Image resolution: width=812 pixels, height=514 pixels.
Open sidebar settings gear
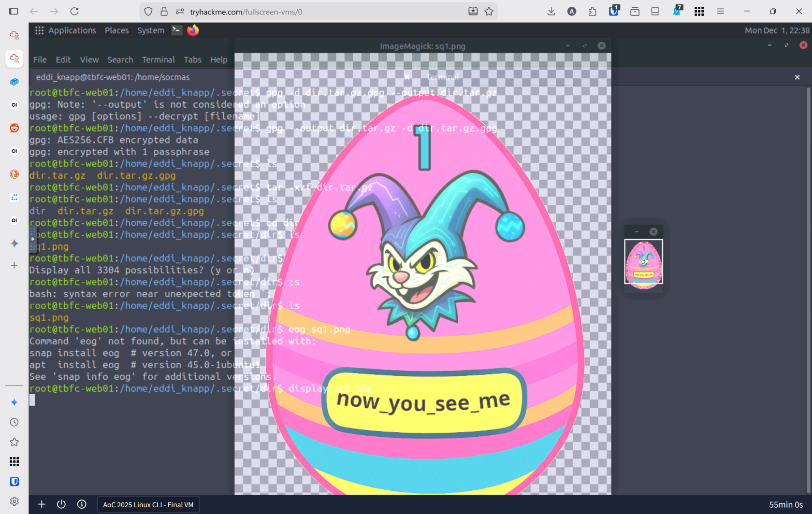pyautogui.click(x=14, y=501)
